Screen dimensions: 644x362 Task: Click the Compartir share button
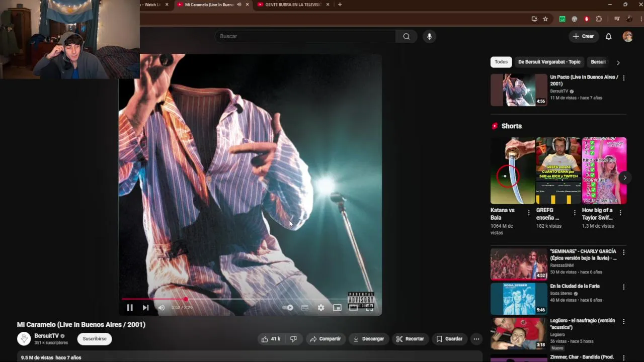click(325, 339)
